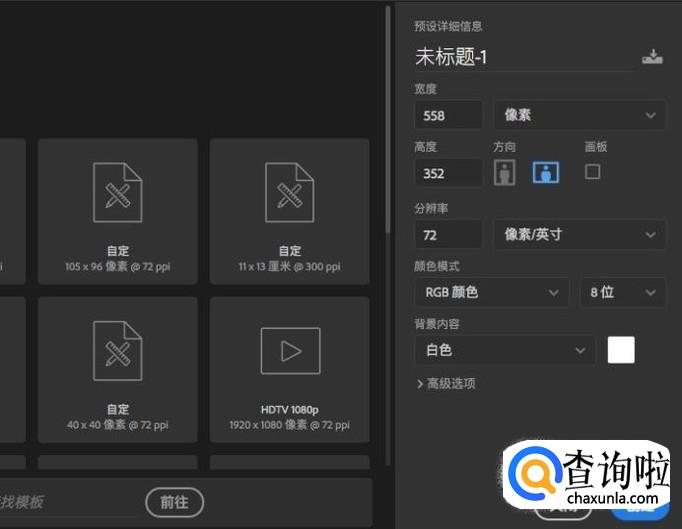Image resolution: width=682 pixels, height=529 pixels.
Task: Click the document name field 未标题-1
Action: (x=524, y=57)
